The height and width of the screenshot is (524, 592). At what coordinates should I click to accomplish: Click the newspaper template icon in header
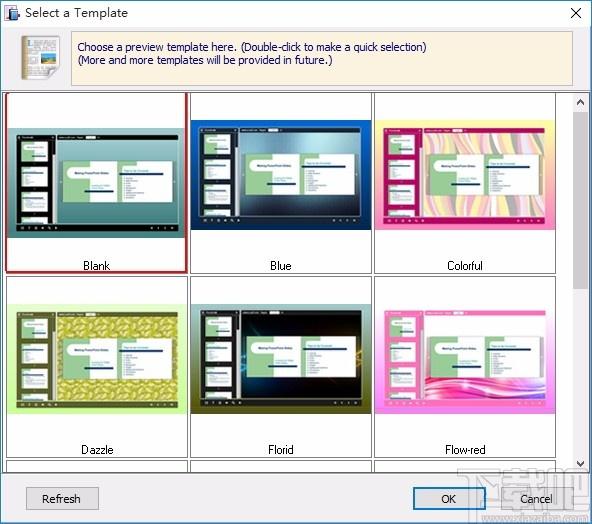click(40, 57)
